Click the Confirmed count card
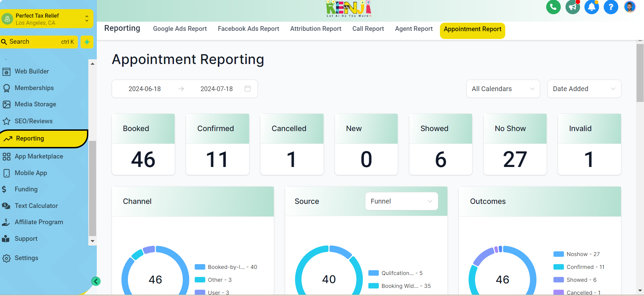The image size is (644, 296). point(218,144)
